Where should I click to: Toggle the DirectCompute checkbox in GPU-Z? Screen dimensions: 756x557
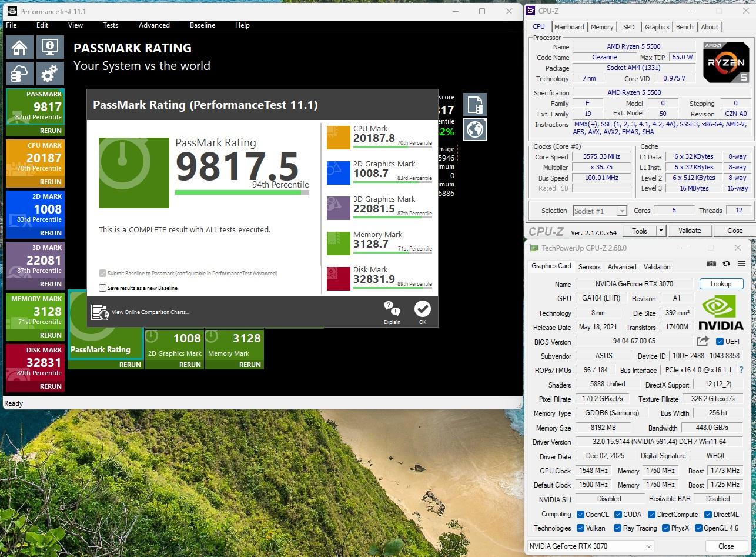point(651,515)
